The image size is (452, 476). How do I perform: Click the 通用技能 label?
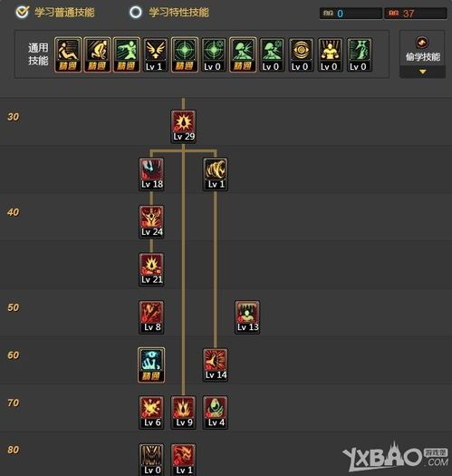[38, 54]
